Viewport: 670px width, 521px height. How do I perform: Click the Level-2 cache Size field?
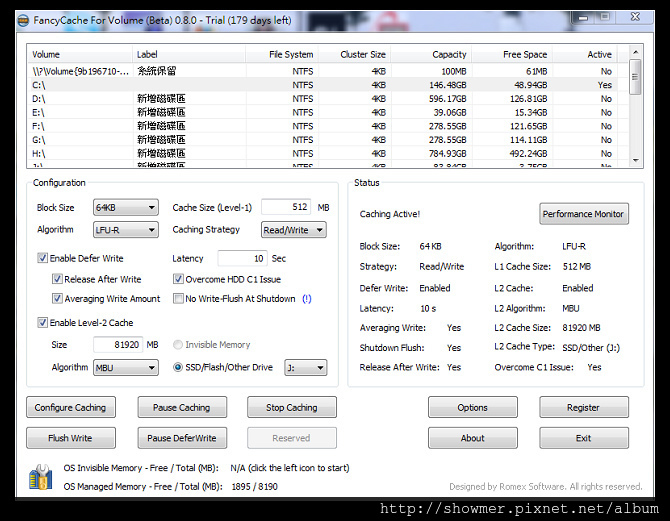[118, 344]
